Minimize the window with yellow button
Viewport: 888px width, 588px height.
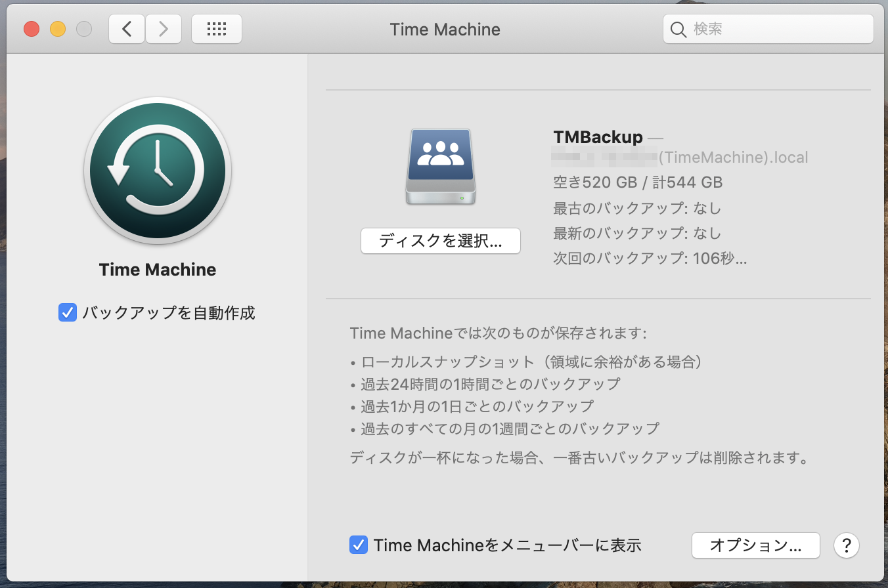(58, 29)
